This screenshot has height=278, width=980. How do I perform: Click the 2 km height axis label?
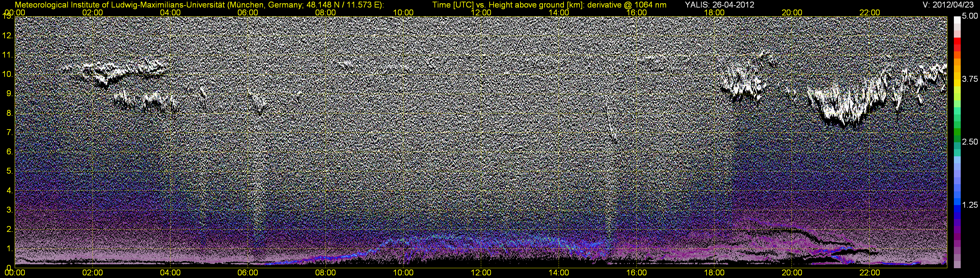(x=9, y=229)
